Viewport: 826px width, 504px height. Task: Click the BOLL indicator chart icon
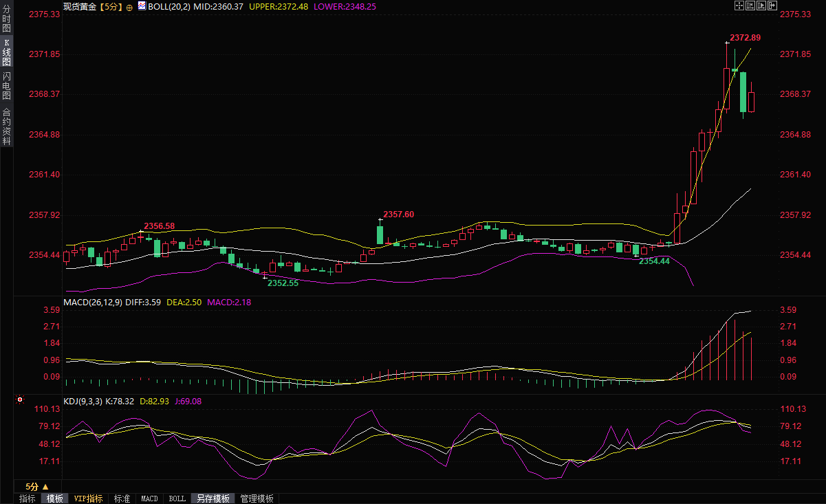click(x=142, y=6)
